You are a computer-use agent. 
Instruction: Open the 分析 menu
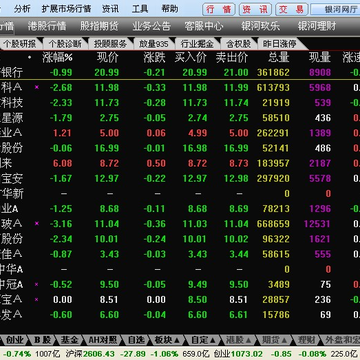pyautogui.click(x=22, y=9)
